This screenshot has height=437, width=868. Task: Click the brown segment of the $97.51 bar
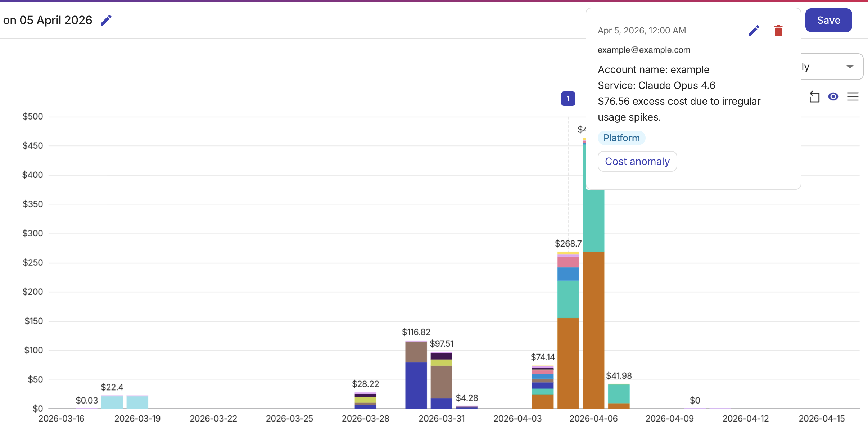pos(441,382)
